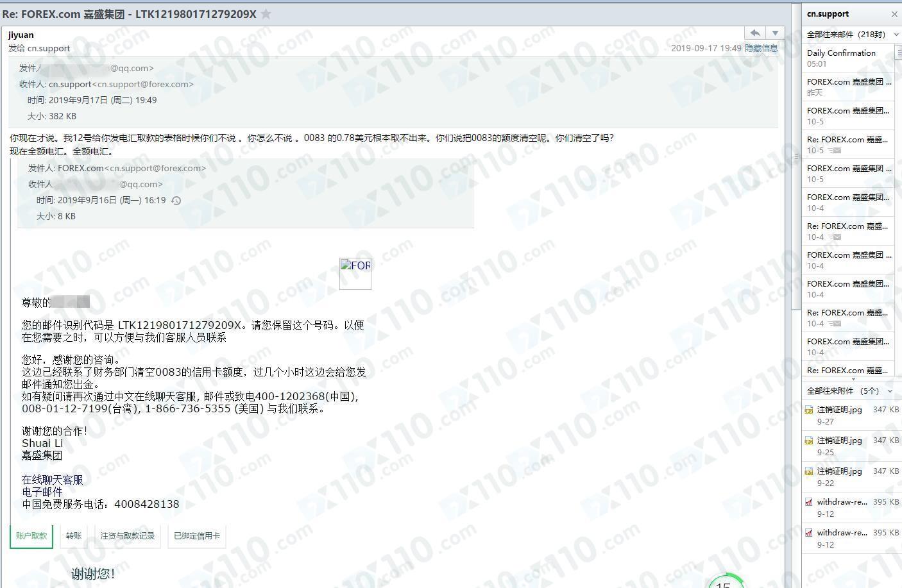Click the 大小: 382 KB size line
902x588 pixels.
(x=51, y=116)
